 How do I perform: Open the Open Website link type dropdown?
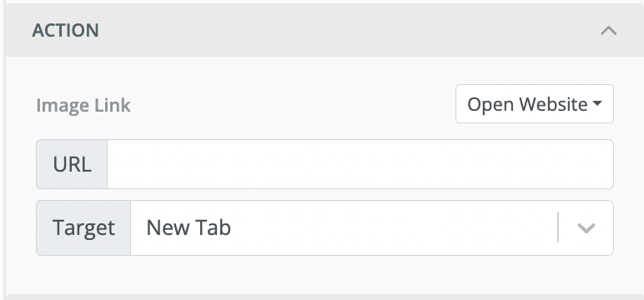[x=535, y=104]
